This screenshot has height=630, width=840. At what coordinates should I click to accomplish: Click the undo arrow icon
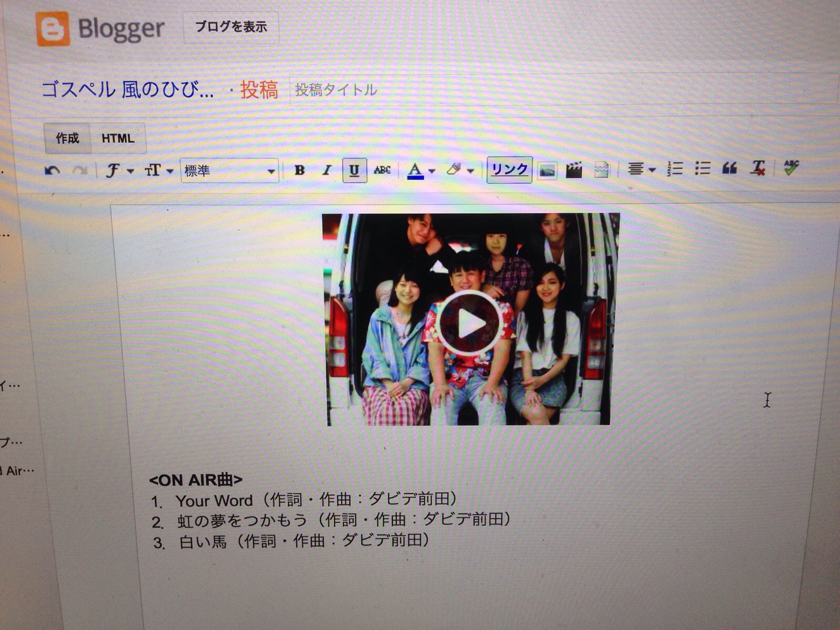coord(52,171)
